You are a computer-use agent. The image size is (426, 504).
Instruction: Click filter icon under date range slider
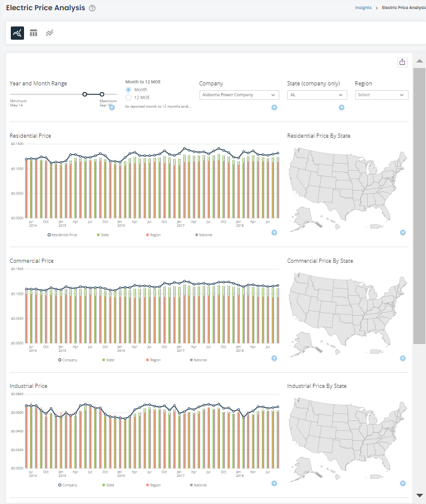pyautogui.click(x=112, y=108)
